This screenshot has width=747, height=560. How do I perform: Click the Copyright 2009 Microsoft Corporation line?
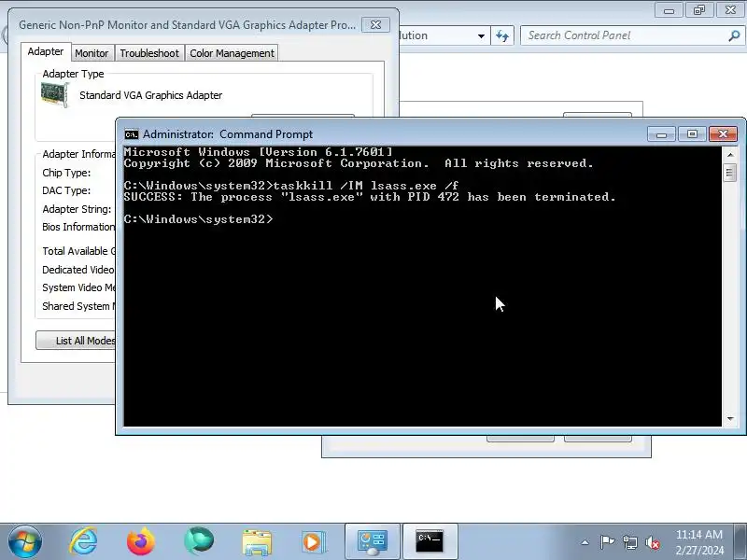point(359,163)
